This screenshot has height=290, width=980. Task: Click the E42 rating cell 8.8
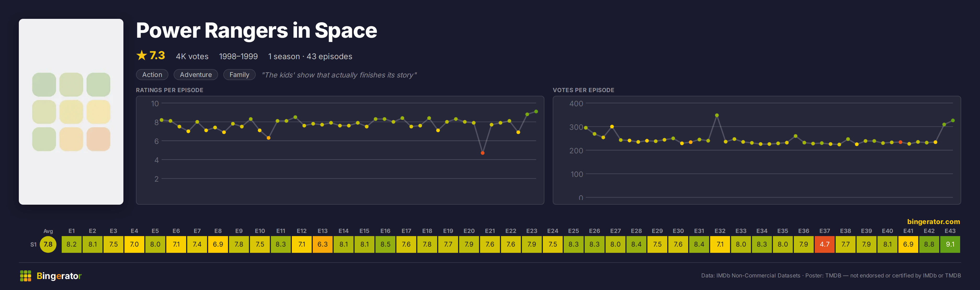click(929, 244)
